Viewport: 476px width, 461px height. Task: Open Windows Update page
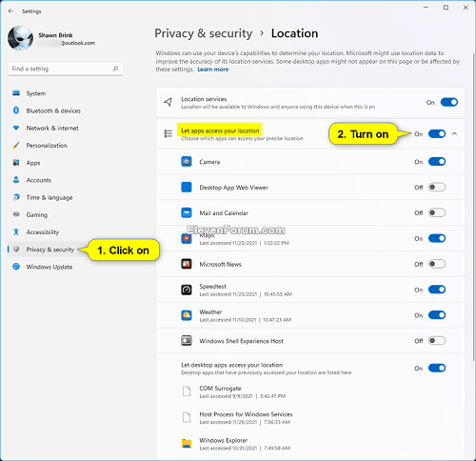[x=65, y=267]
